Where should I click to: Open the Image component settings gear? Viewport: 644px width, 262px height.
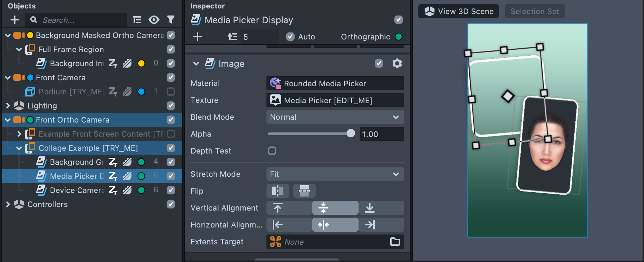(397, 63)
